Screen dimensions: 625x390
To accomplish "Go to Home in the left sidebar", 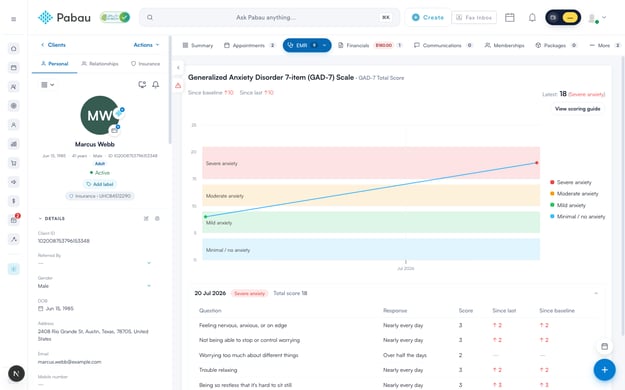I will click(x=14, y=49).
